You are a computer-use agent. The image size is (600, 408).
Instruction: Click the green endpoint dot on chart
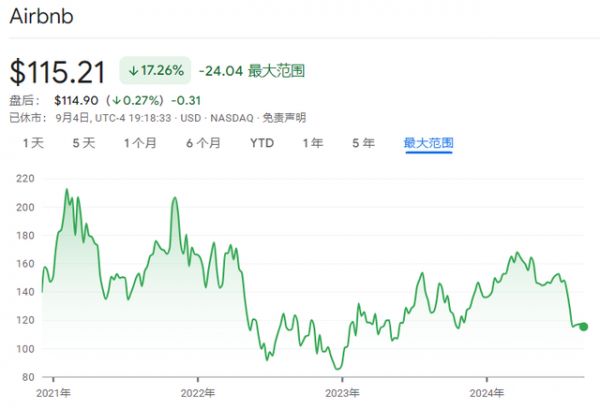pos(583,326)
